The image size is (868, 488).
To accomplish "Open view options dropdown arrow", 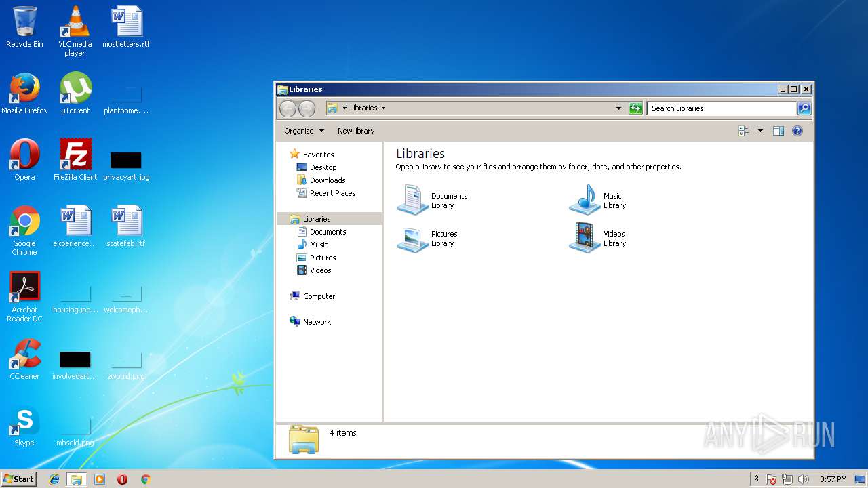I will [760, 131].
